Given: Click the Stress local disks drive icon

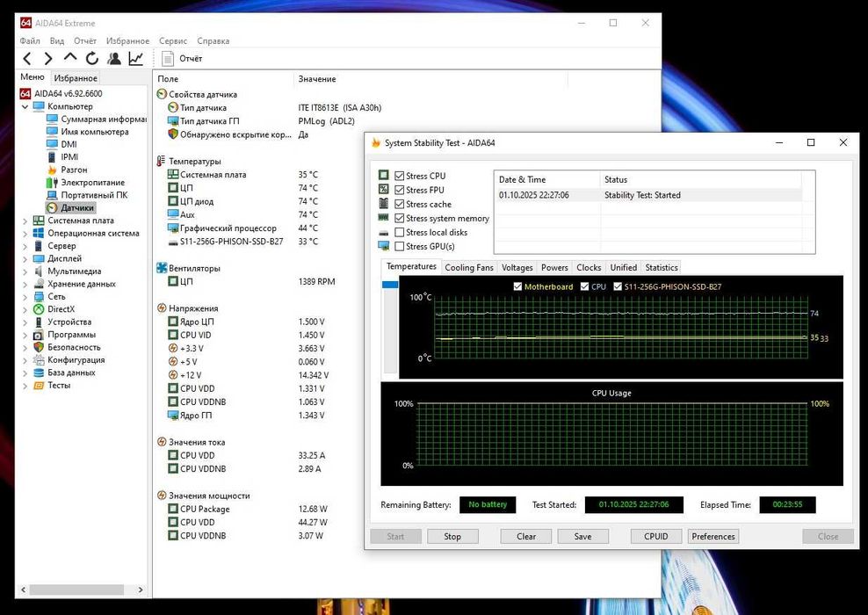Looking at the screenshot, I should click(x=384, y=233).
